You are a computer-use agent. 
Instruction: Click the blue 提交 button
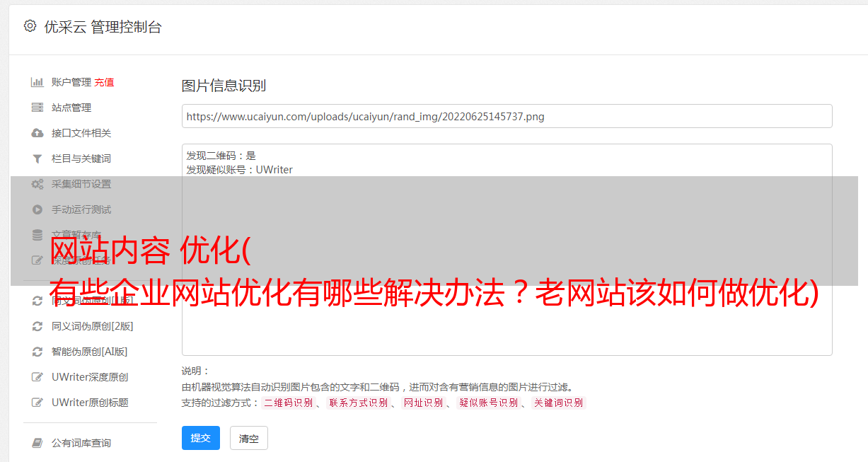point(201,438)
